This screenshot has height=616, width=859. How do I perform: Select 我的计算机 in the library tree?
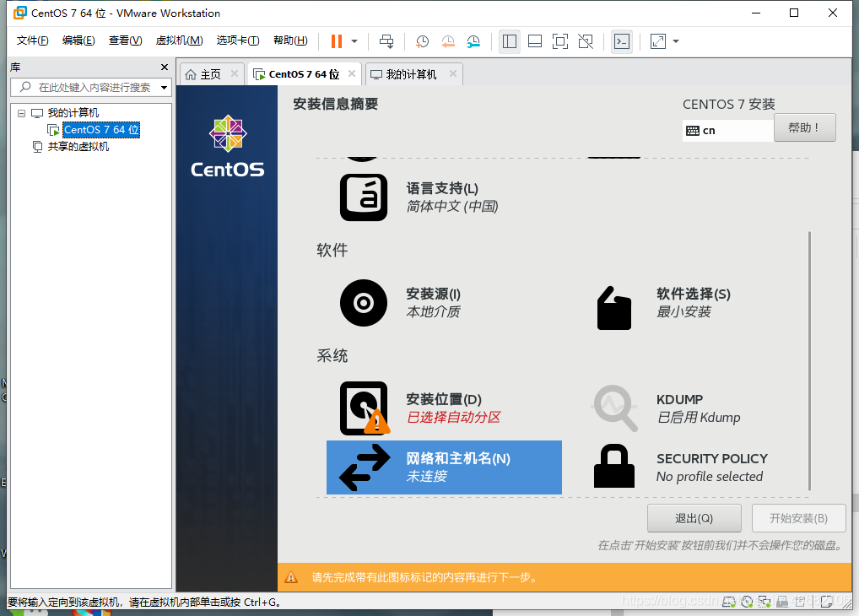[73, 113]
